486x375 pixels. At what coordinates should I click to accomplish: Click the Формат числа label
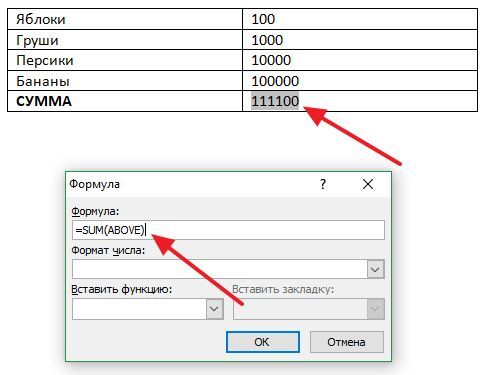click(x=108, y=250)
